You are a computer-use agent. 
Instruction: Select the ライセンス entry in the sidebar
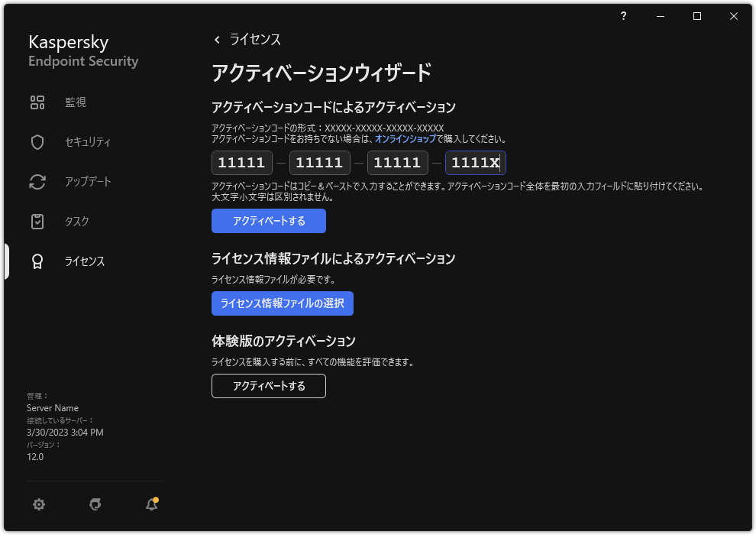(x=84, y=261)
